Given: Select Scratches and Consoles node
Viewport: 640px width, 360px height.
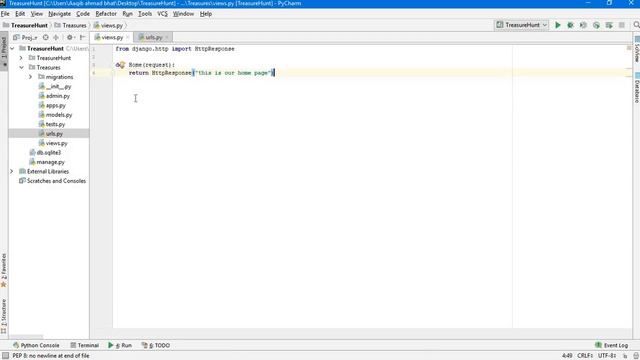Looking at the screenshot, I should [x=53, y=181].
